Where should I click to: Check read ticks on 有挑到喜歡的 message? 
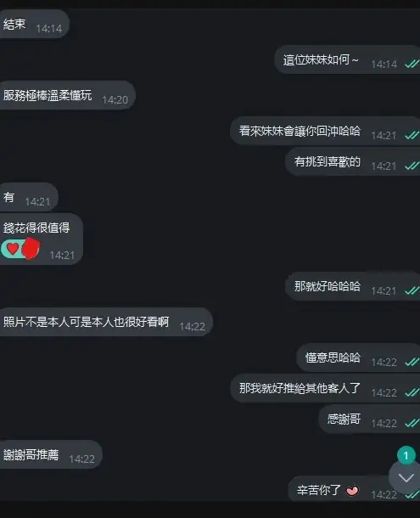pos(412,166)
